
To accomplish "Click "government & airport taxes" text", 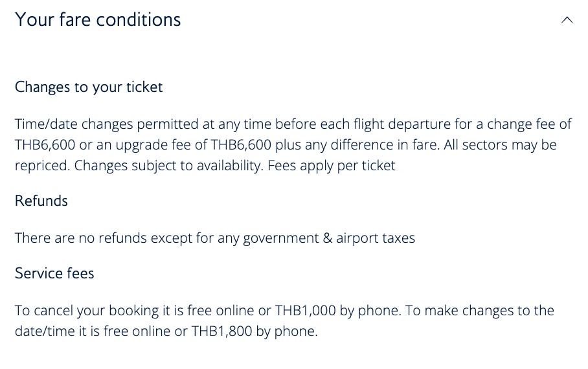I will [x=328, y=238].
